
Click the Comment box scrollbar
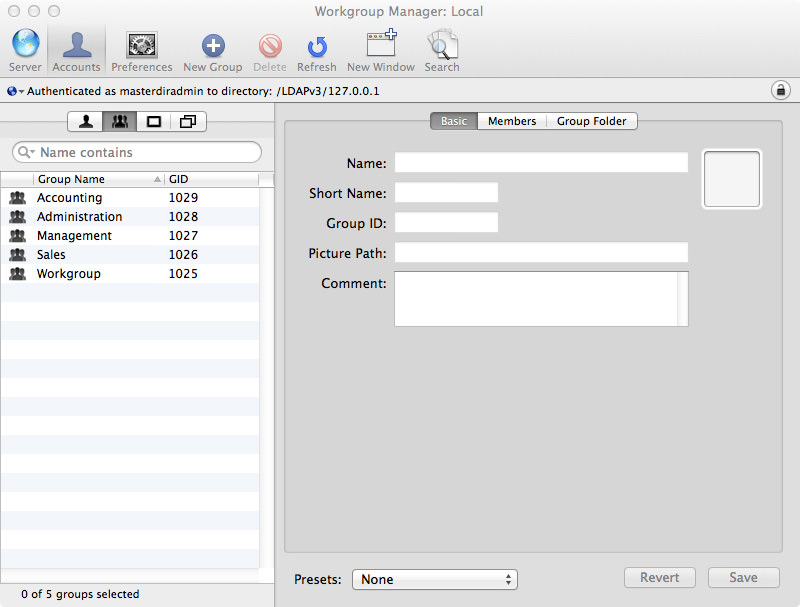click(x=683, y=299)
